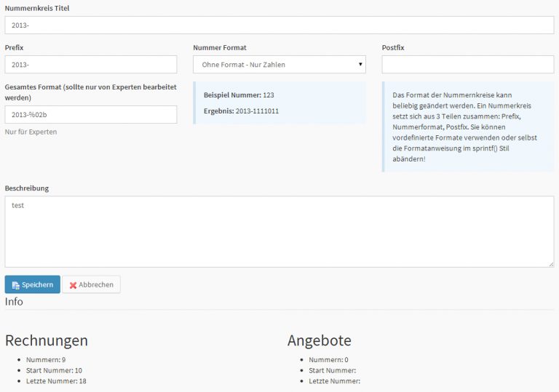The image size is (559, 392).
Task: Click the Beschreibung textarea resize handle
Action: [550, 263]
